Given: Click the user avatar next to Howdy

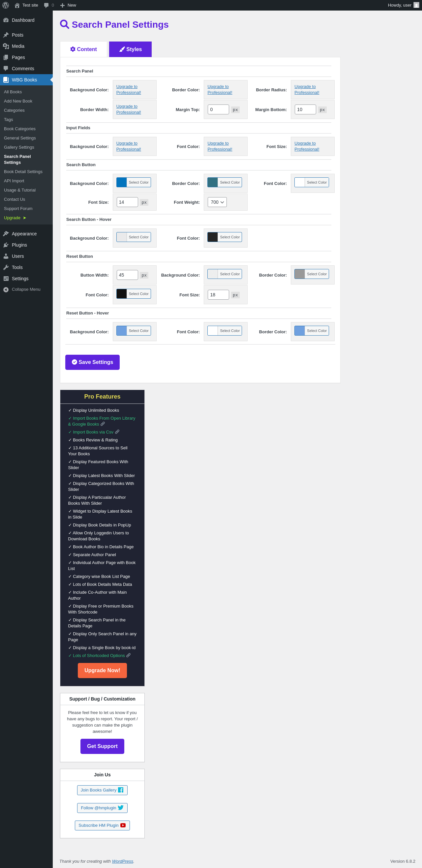Looking at the screenshot, I should click(416, 5).
